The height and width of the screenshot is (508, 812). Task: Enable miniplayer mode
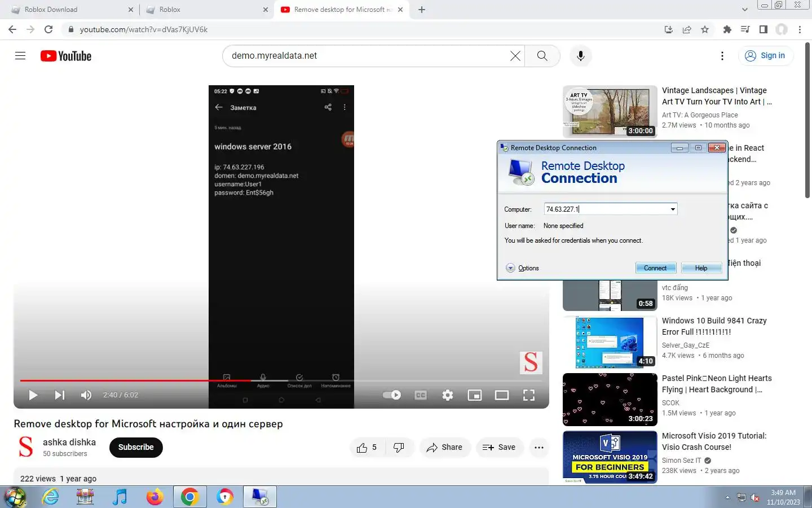click(x=475, y=395)
